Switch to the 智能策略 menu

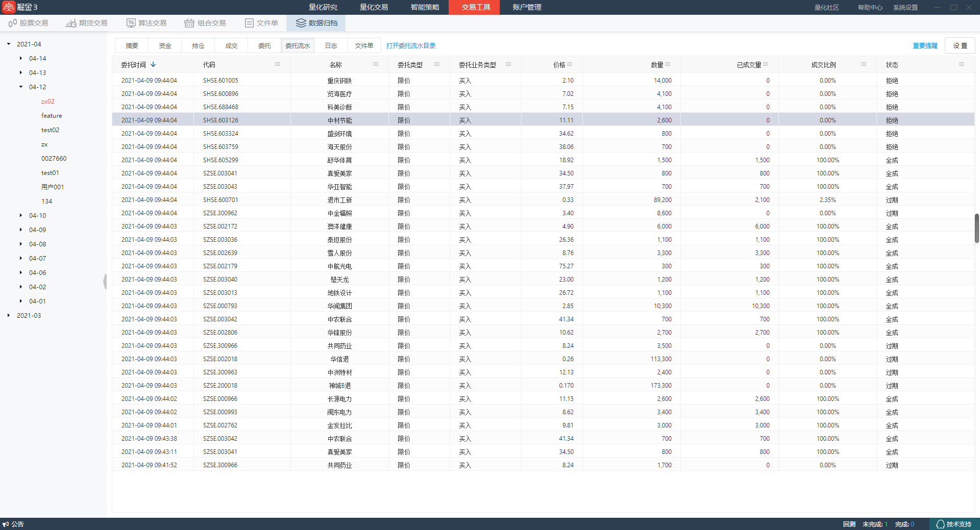[425, 7]
